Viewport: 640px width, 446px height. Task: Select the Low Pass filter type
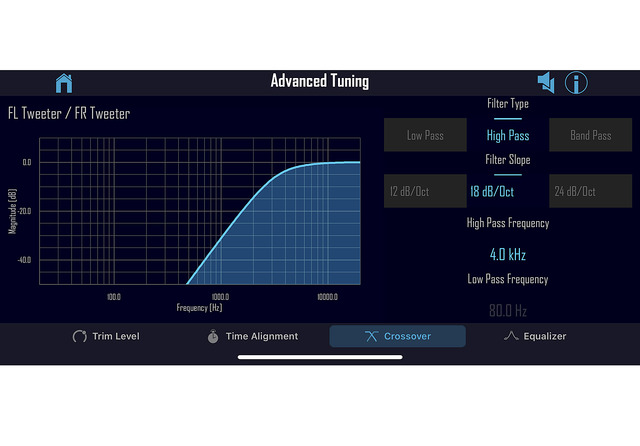(425, 135)
